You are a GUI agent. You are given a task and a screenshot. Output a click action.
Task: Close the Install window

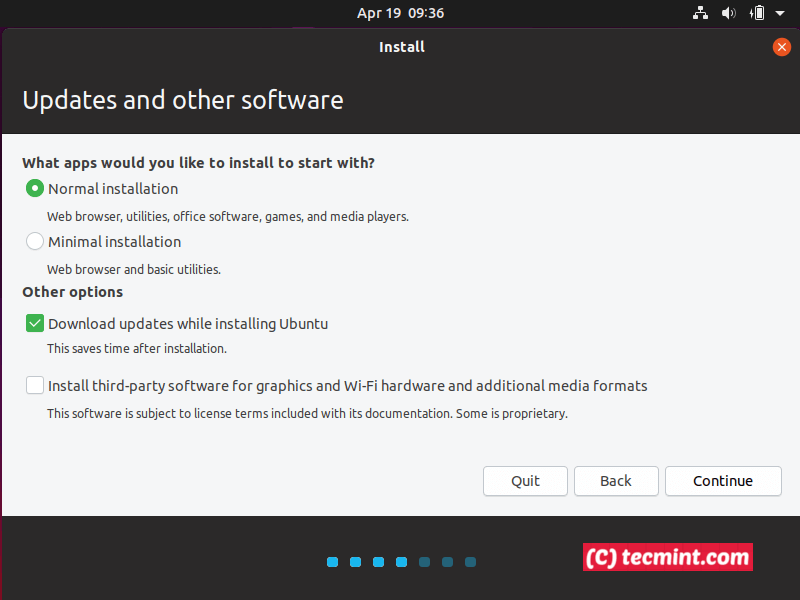point(781,47)
